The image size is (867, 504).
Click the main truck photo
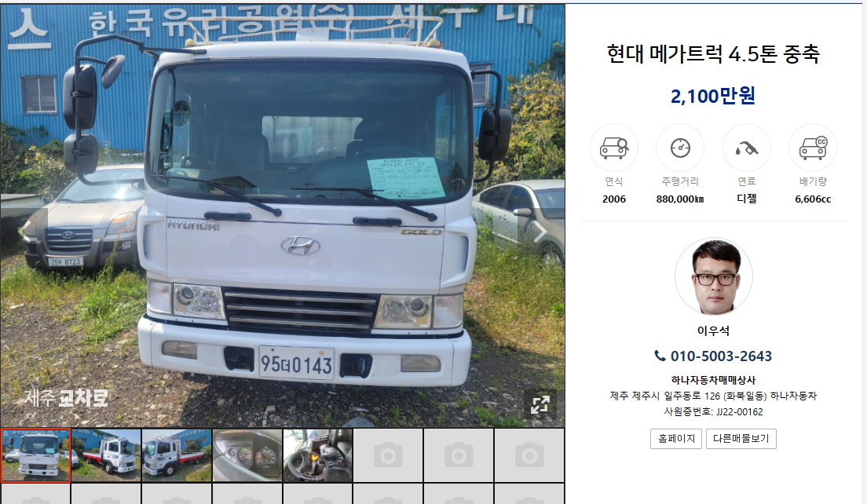coord(283,216)
